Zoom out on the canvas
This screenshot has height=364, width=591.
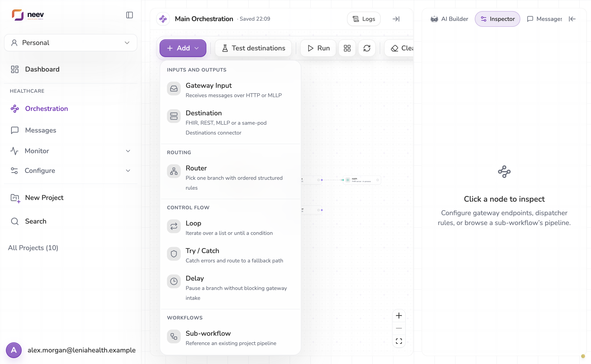click(399, 328)
